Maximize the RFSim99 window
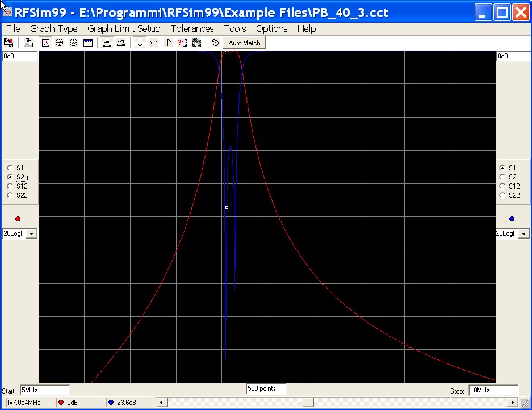The height and width of the screenshot is (410, 532). [502, 12]
